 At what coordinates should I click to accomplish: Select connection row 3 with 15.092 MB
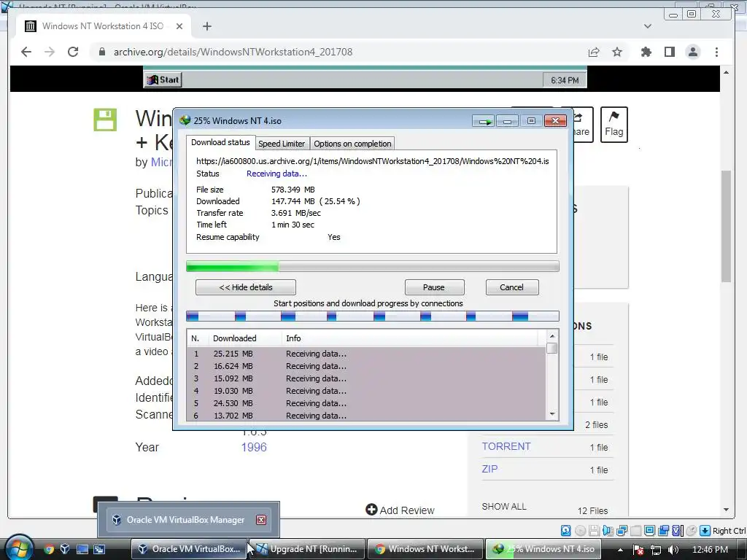[366, 378]
